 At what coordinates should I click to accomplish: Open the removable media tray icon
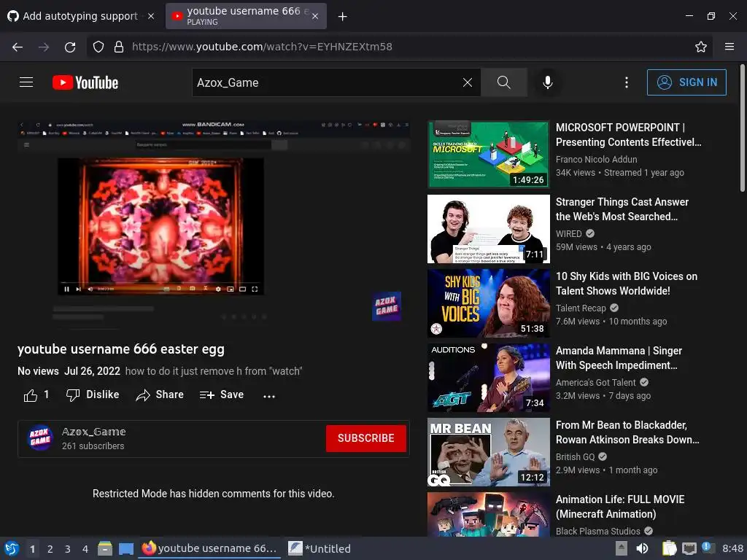coord(622,548)
